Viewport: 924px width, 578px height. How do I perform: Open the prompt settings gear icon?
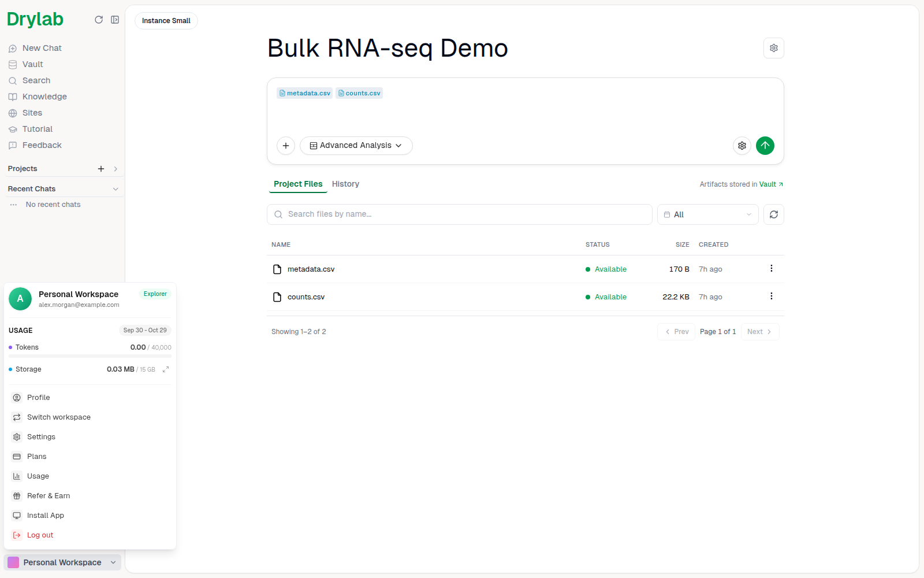click(x=742, y=146)
